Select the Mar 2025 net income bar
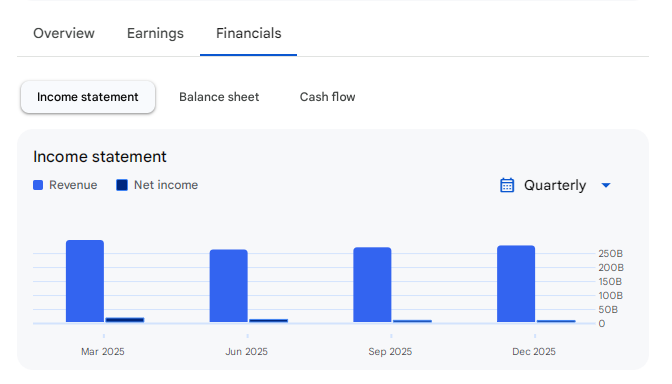This screenshot has height=384, width=672. 125,320
